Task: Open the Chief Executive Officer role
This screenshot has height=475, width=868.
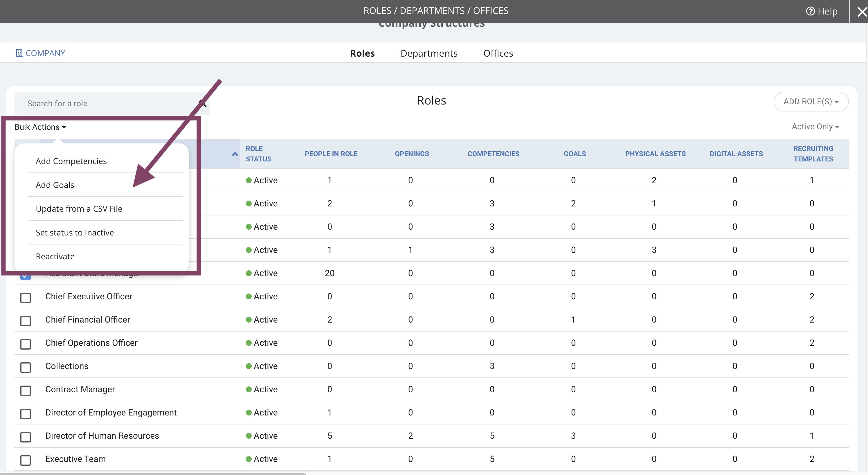Action: pos(89,296)
